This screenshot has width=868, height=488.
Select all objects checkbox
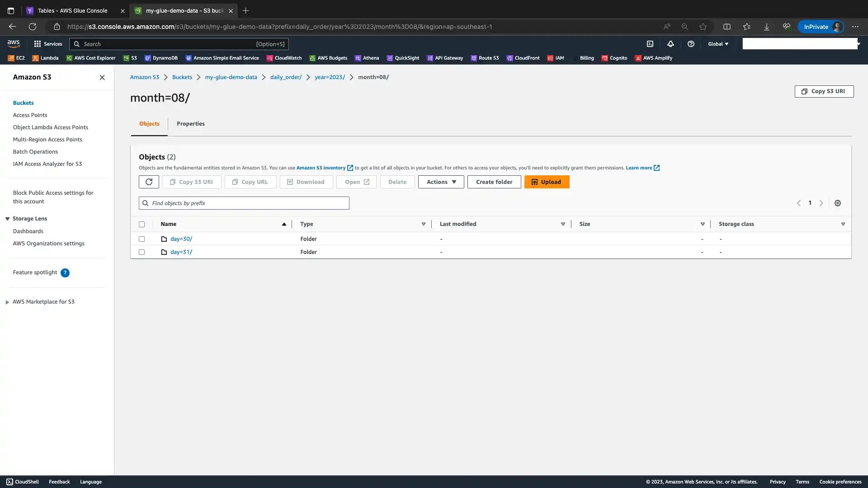point(142,224)
